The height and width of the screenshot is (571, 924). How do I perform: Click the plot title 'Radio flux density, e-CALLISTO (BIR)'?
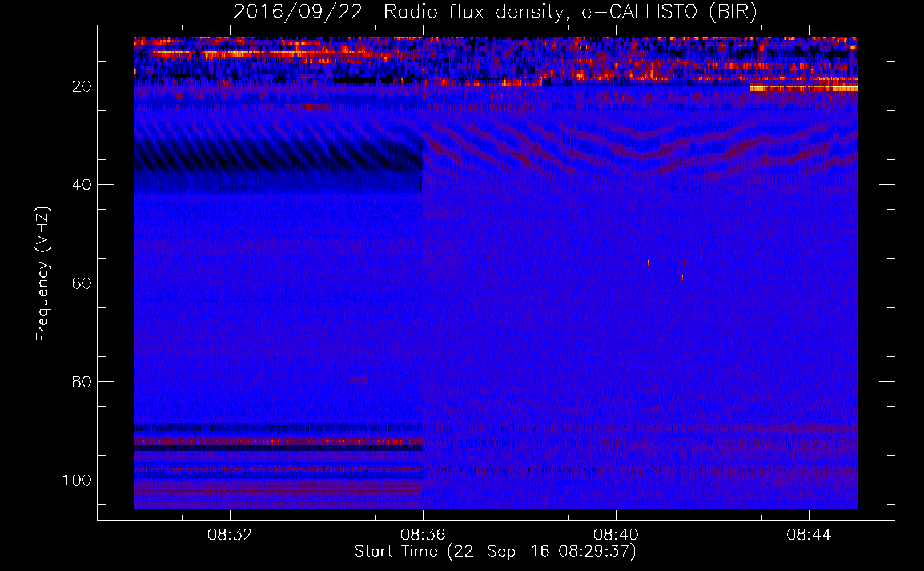point(570,12)
